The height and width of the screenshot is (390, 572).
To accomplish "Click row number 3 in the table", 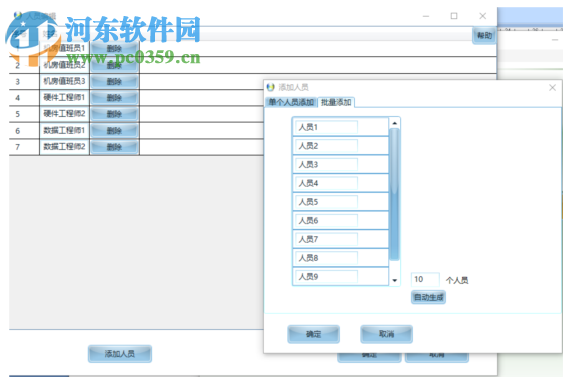I will pos(18,82).
